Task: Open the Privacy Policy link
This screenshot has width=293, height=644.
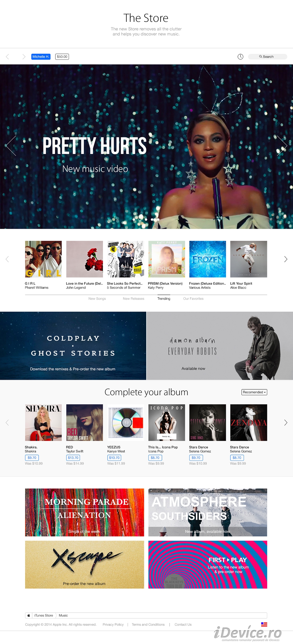Action: 113,624
